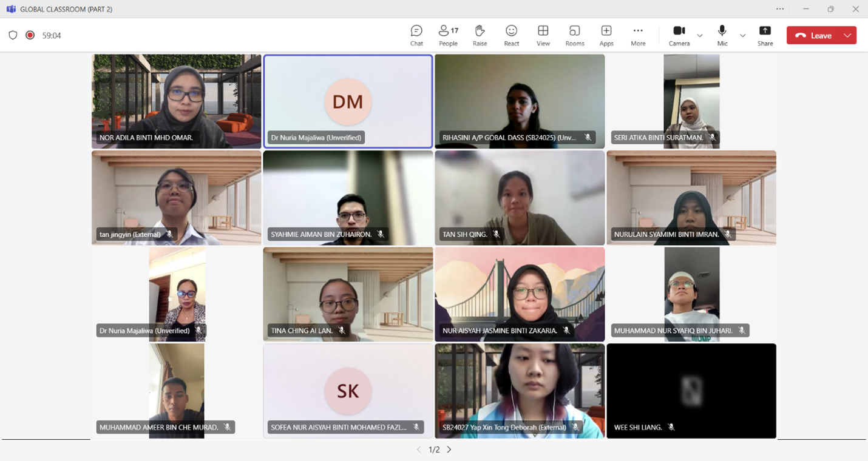
Task: Expand the Mic options arrow
Action: (x=742, y=36)
